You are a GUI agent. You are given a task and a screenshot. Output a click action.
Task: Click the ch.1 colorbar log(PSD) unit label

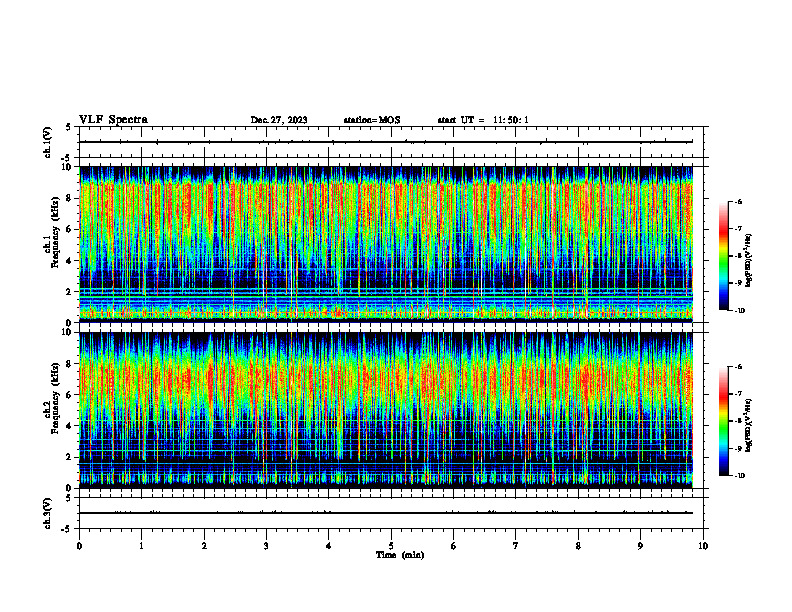pos(748,261)
